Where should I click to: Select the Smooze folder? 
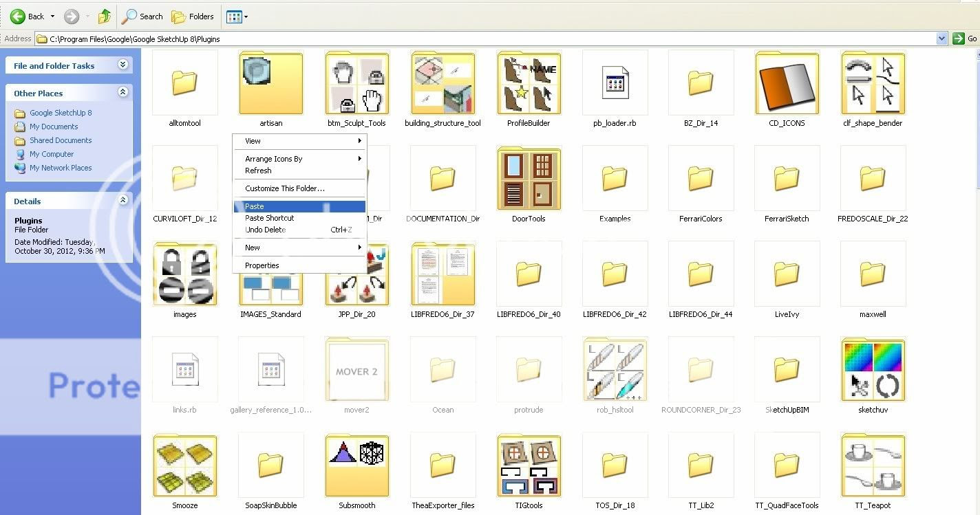(x=184, y=465)
